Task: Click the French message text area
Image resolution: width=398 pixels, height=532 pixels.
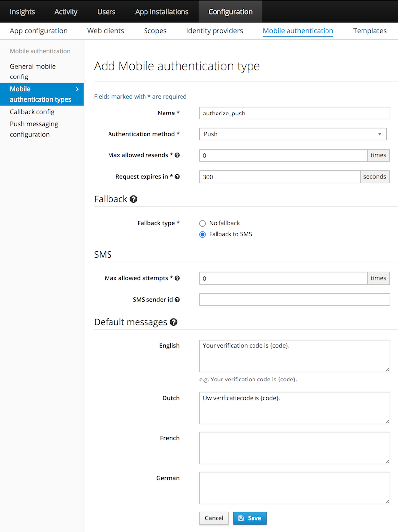Action: (x=294, y=448)
